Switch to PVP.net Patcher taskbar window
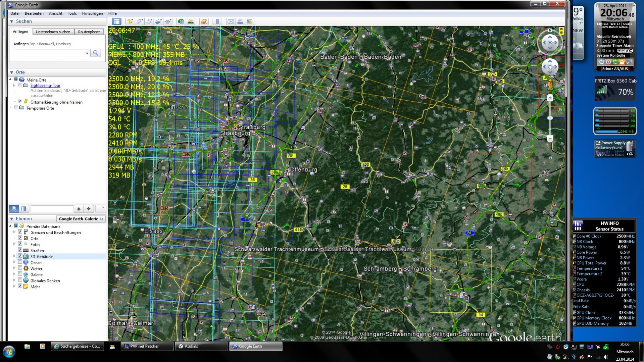The image size is (644, 362). click(x=147, y=346)
